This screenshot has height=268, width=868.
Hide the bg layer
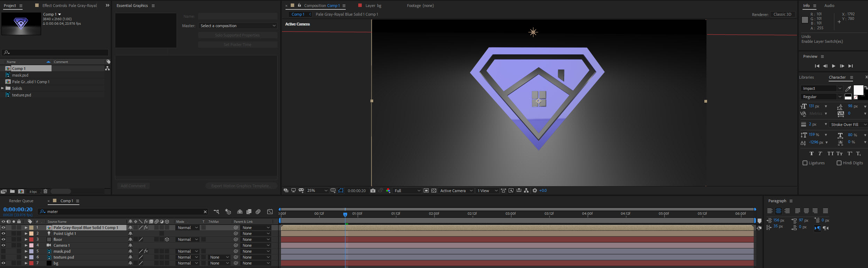[3, 263]
